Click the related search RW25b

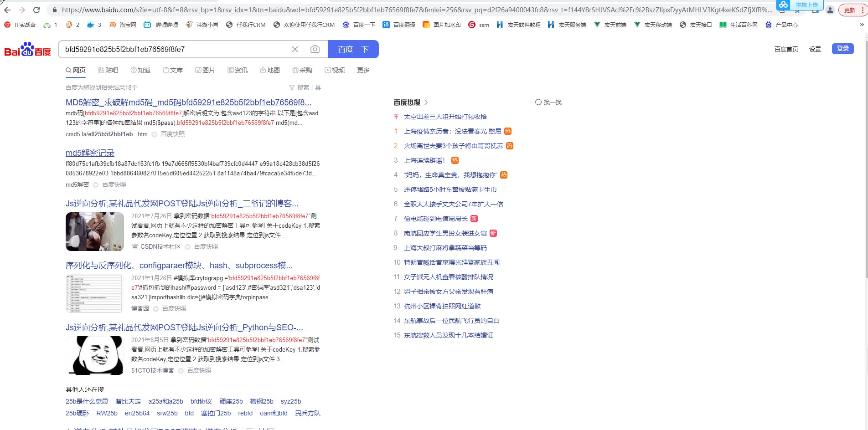click(107, 413)
